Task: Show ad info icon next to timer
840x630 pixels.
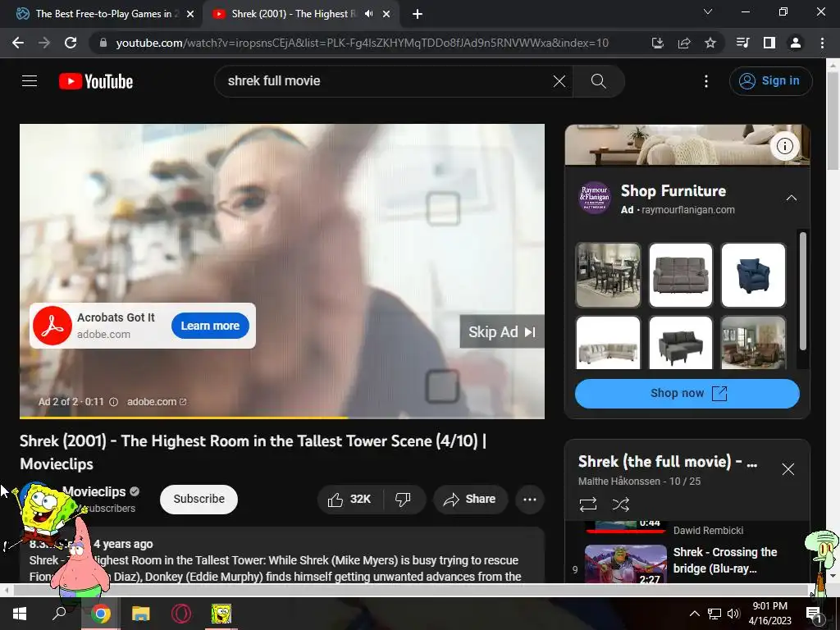Action: click(x=113, y=402)
